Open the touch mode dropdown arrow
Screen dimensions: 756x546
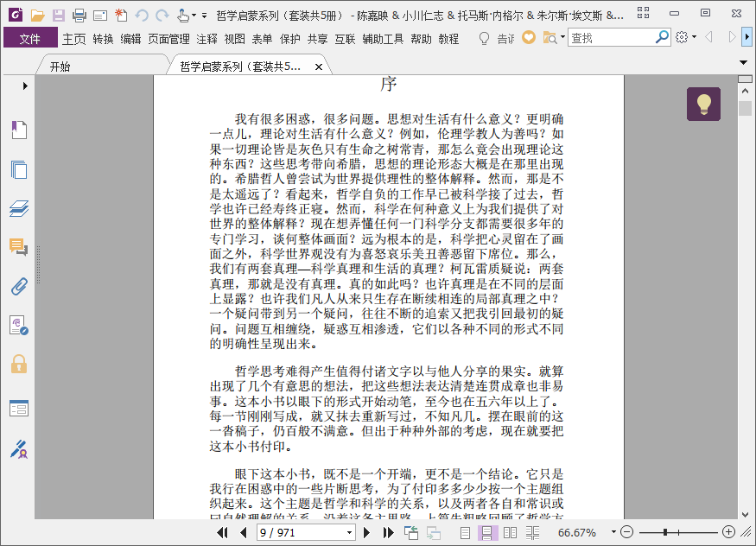click(x=194, y=16)
